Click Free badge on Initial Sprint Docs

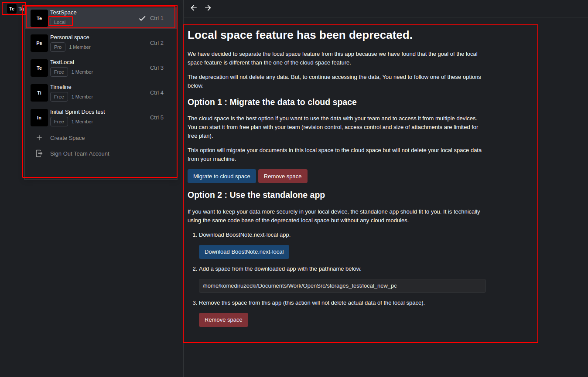tap(59, 122)
